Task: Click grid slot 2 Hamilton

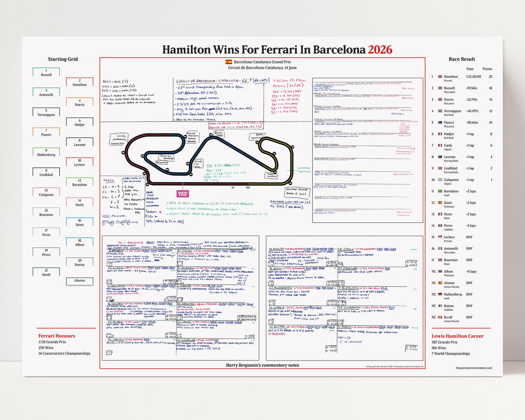Action: click(x=80, y=83)
